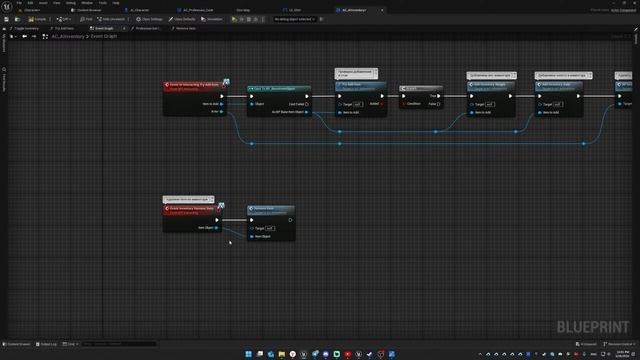Click the console command input field
This screenshot has height=360, width=640.
[119, 344]
